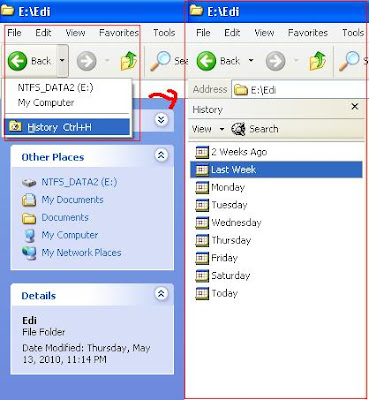
Task: Click the drive icon beside NTFS_DATA2 (E:)
Action: pos(29,183)
